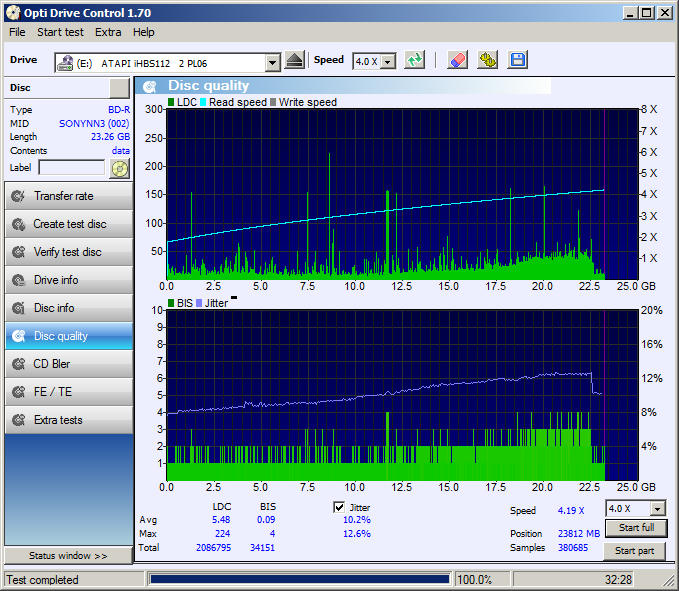Viewport: 679px width, 591px height.
Task: Click the test progress bar
Action: [x=299, y=579]
